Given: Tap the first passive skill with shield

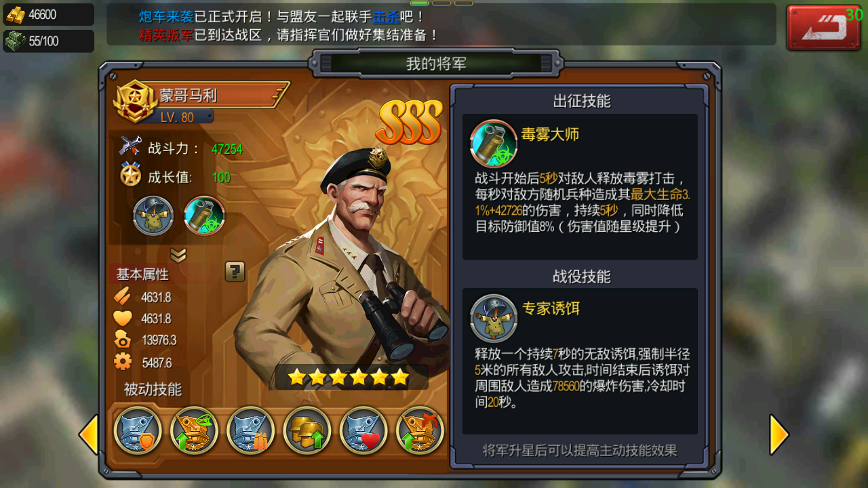Looking at the screenshot, I should 138,430.
